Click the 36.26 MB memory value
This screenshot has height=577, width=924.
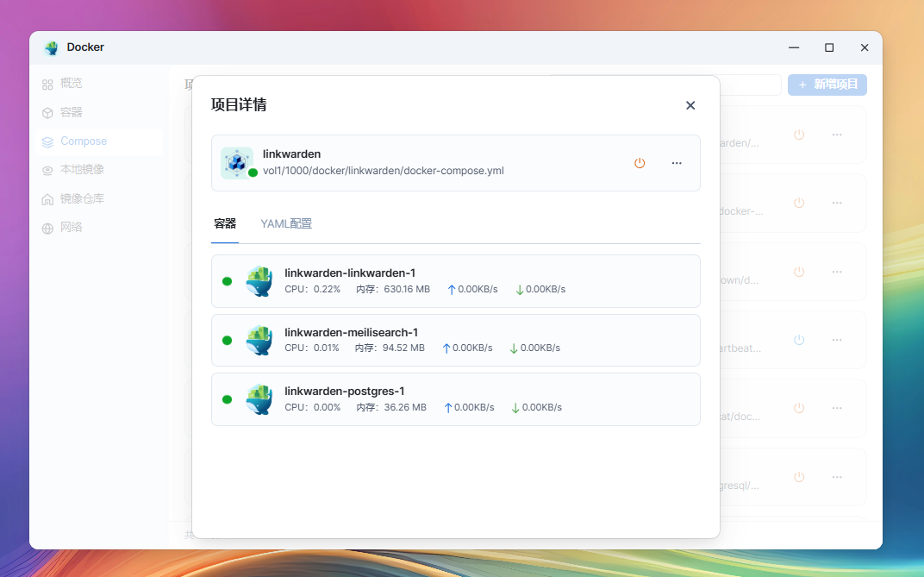point(405,407)
